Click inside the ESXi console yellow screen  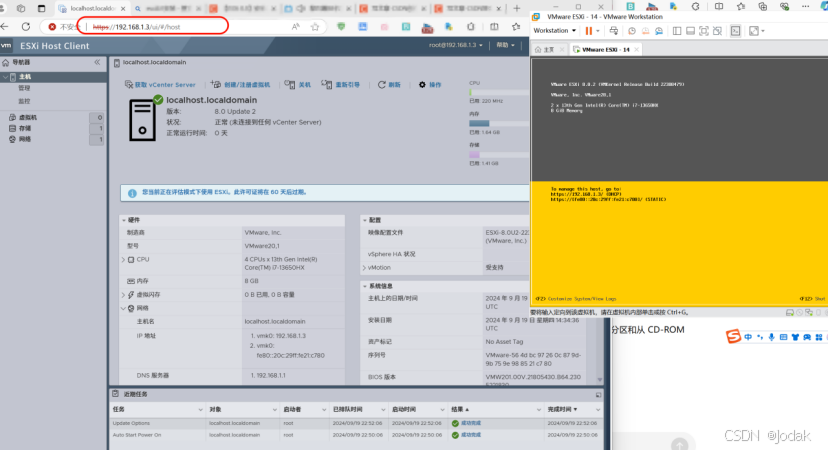[679, 243]
